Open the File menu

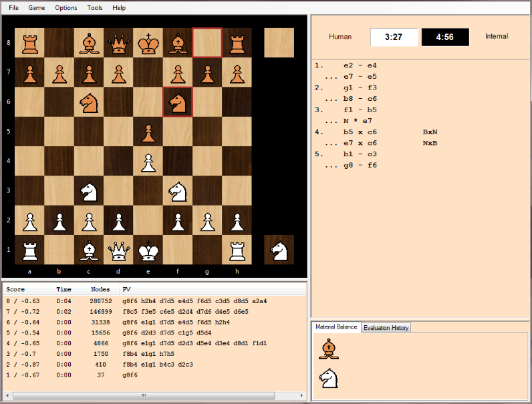point(13,7)
